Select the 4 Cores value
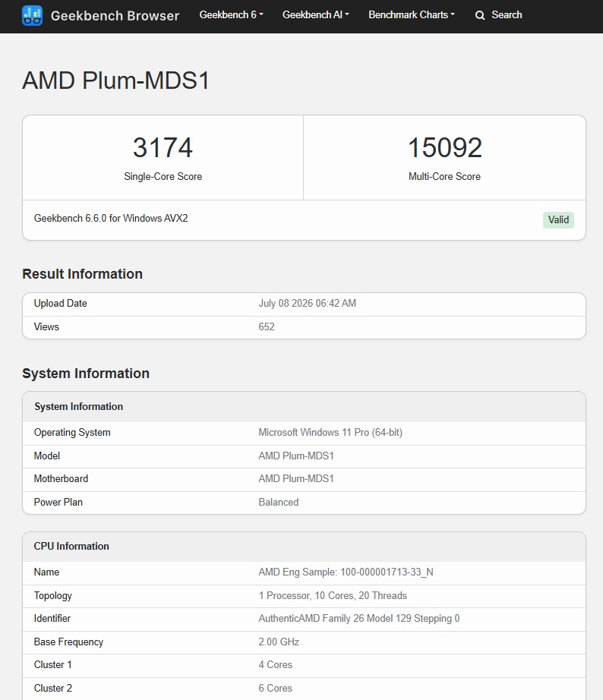603x700 pixels. click(275, 665)
